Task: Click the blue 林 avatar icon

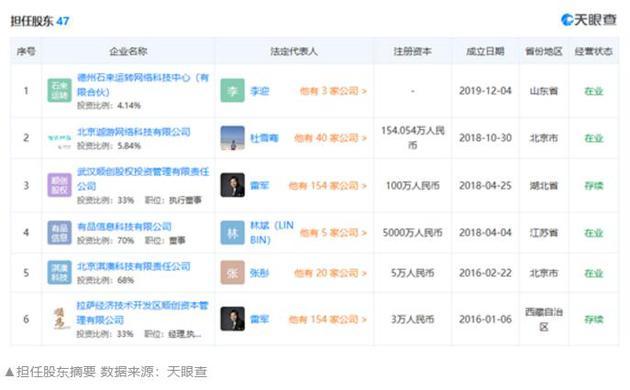Action: (232, 233)
